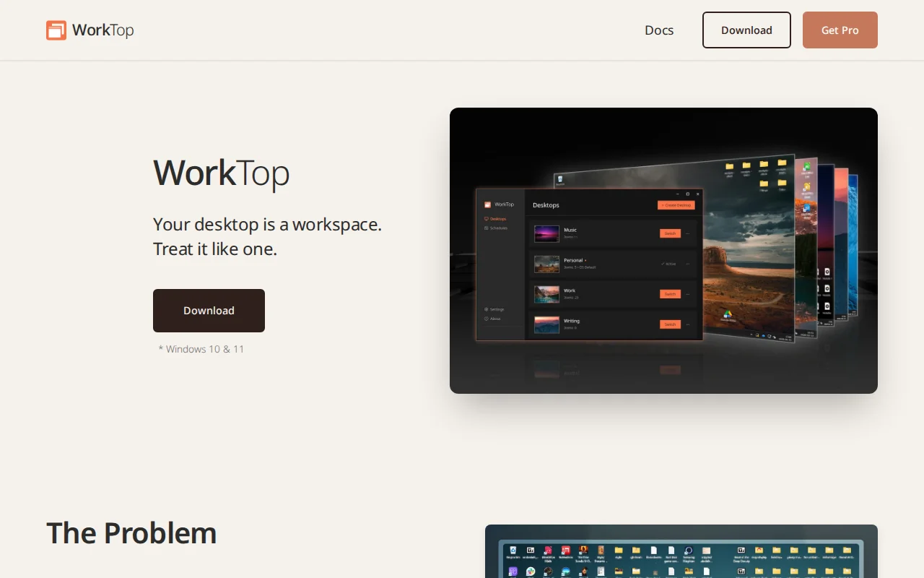Image resolution: width=924 pixels, height=578 pixels.
Task: Click Create Desktop in the hero app screenshot
Action: point(676,205)
